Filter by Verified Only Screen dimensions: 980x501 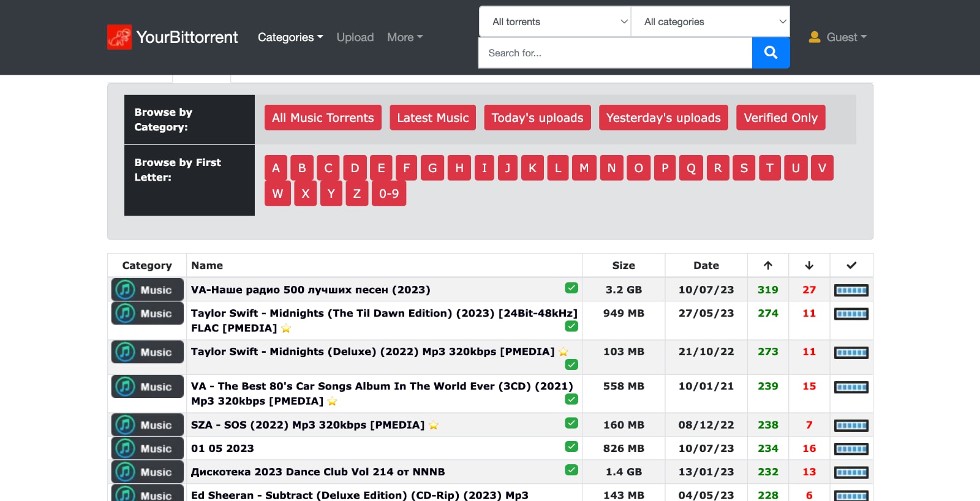tap(781, 118)
